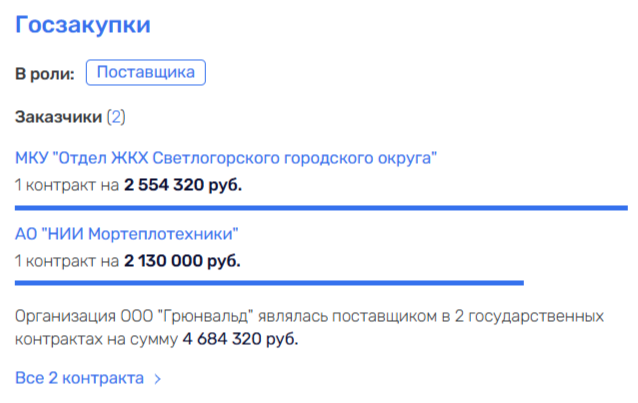Click the customers count (2)
This screenshot has width=638, height=403.
pyautogui.click(x=116, y=117)
